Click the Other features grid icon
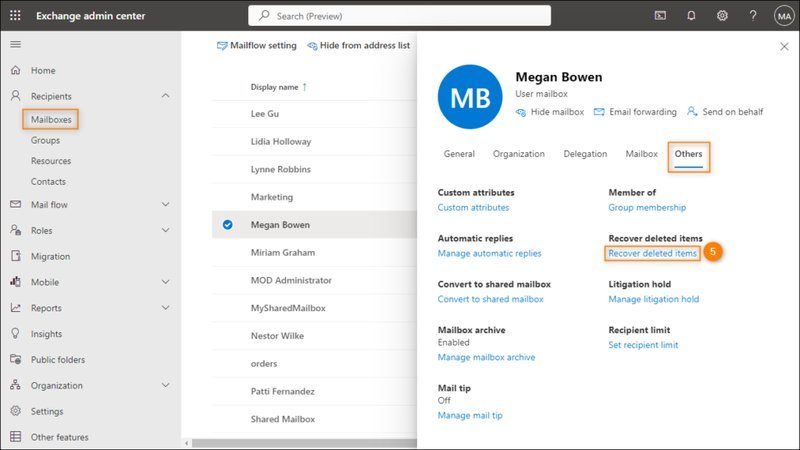 16,437
